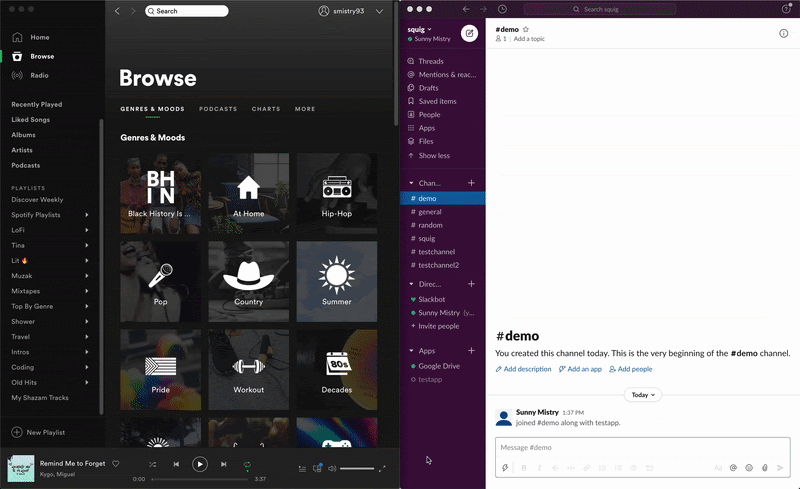Toggle shuffle playback in Spotify
Image resolution: width=800 pixels, height=489 pixels.
coord(153,464)
